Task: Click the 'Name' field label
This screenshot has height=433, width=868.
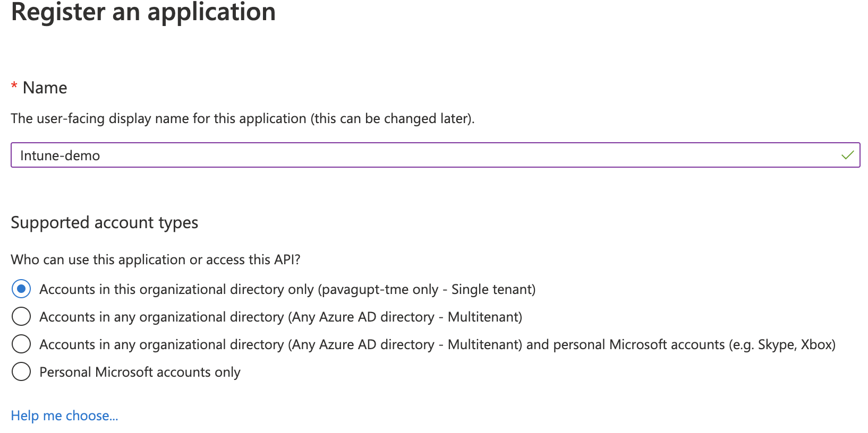Action: coord(45,88)
